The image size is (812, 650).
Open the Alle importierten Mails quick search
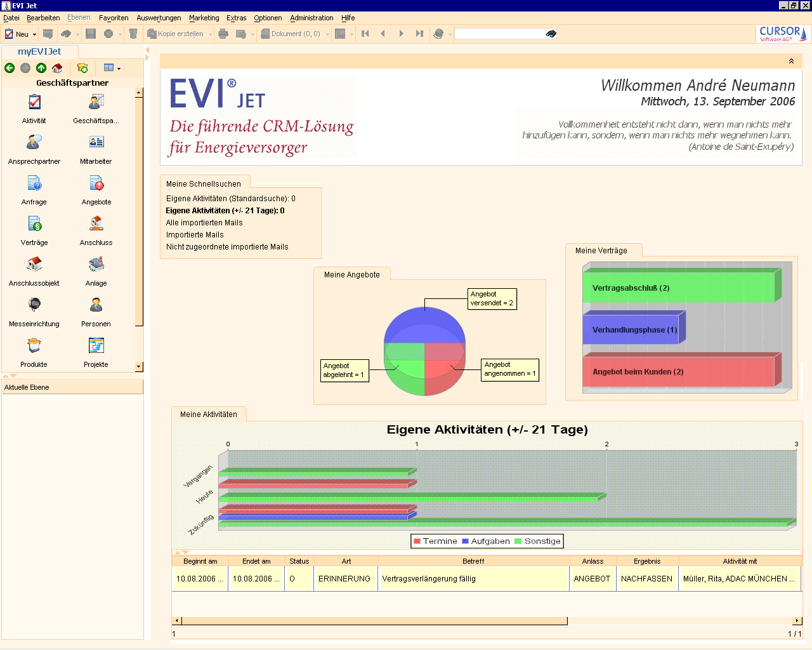point(204,223)
